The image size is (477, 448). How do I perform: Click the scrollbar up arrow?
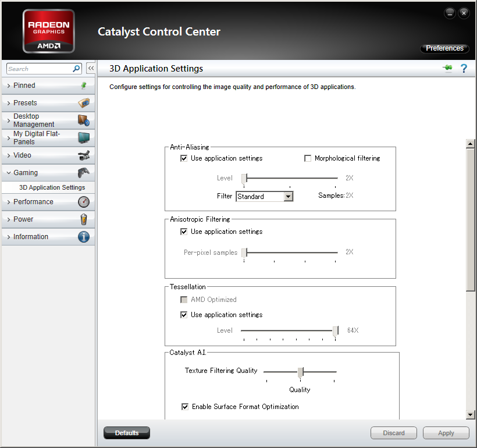coord(470,143)
